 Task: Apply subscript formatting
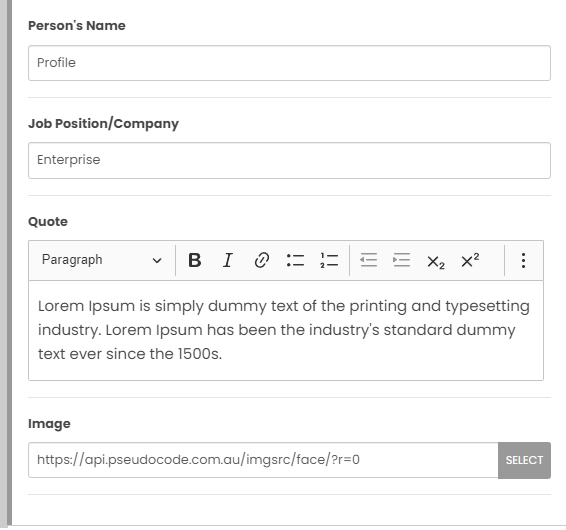click(x=436, y=261)
